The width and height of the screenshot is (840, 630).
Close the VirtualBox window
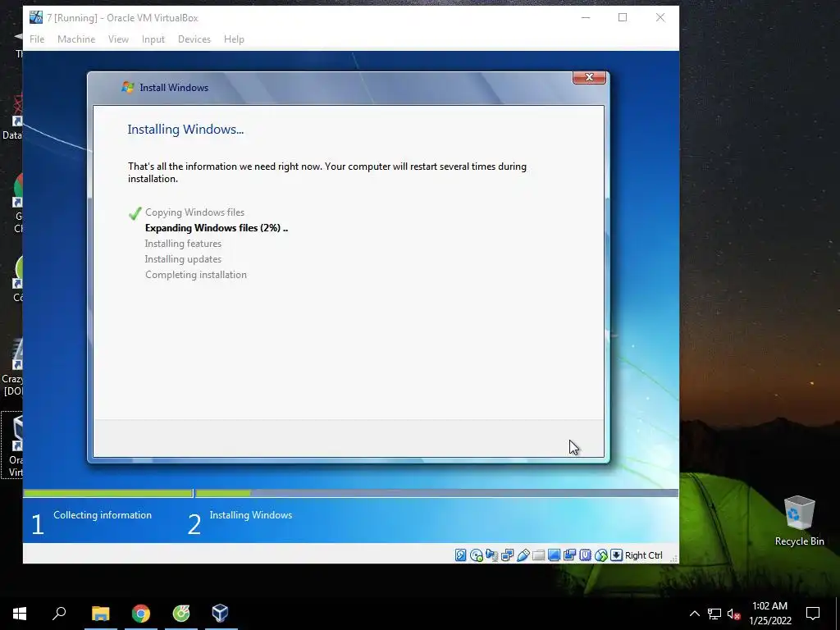(x=660, y=18)
